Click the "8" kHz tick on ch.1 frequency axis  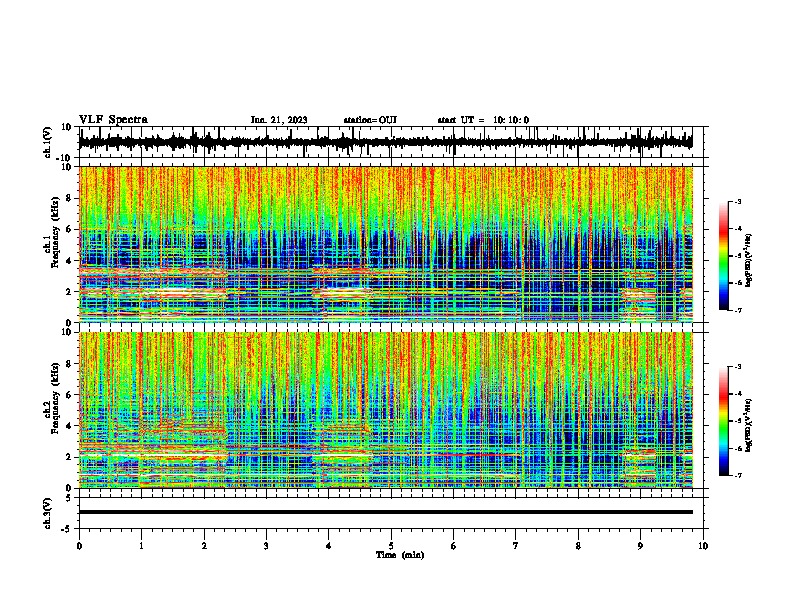pos(70,198)
